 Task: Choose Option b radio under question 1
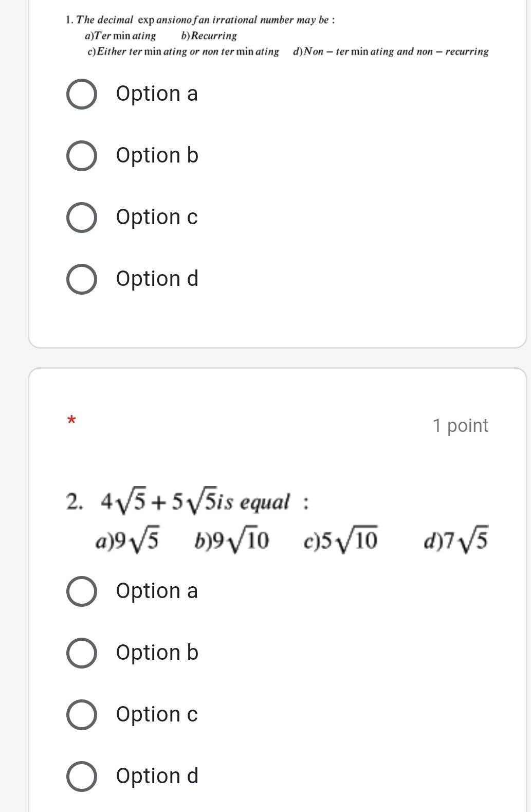pyautogui.click(x=82, y=156)
